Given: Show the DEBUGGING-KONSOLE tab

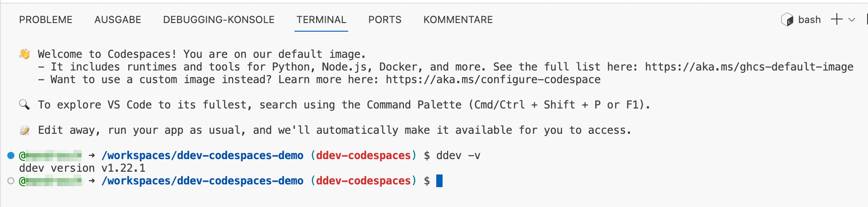Looking at the screenshot, I should click(x=219, y=20).
